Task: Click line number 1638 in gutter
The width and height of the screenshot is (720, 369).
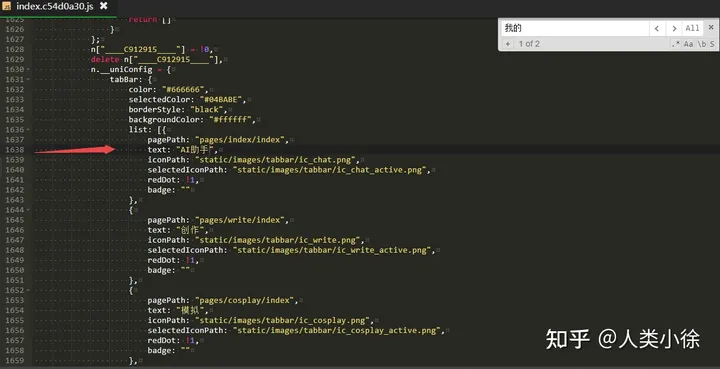Action: coord(15,150)
